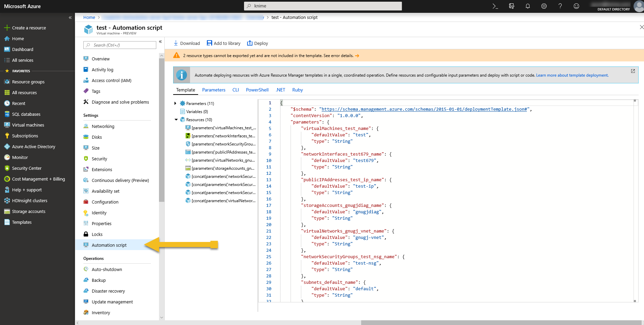Switch to the PowerShell tab
644x325 pixels.
257,90
